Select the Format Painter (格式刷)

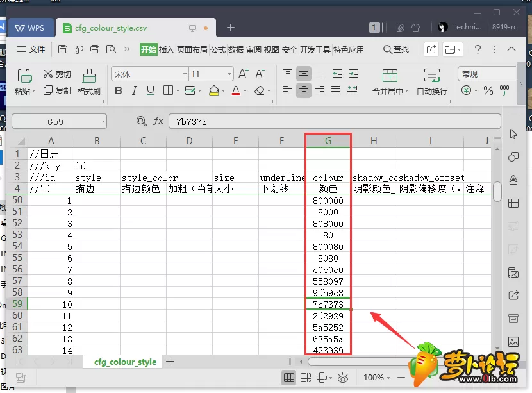[x=89, y=81]
